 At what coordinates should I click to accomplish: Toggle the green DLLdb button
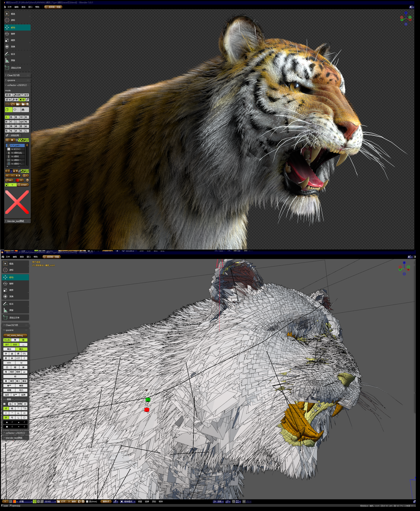tap(7, 340)
